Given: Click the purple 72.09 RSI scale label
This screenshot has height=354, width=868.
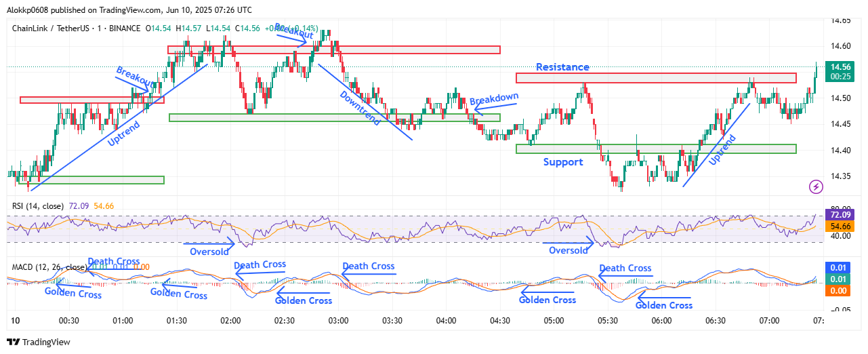Looking at the screenshot, I should pos(841,215).
